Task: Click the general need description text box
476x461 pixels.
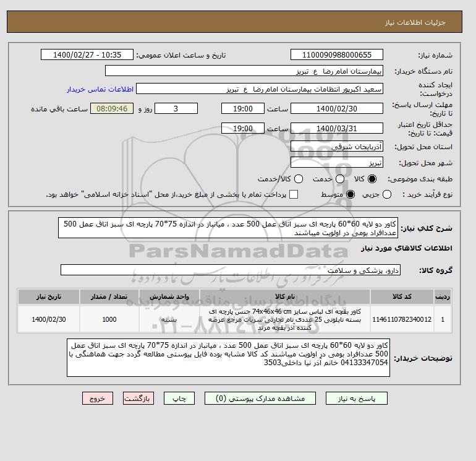Action: [228, 228]
